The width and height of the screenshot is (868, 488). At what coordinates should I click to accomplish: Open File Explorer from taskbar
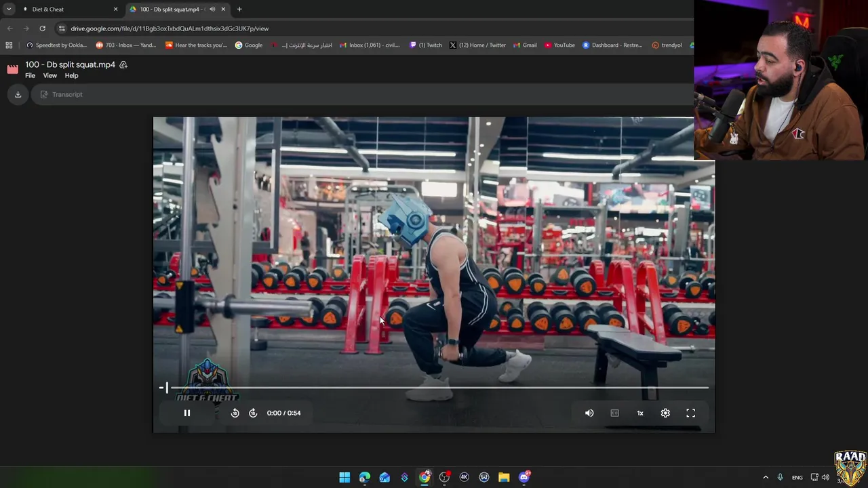tap(504, 477)
